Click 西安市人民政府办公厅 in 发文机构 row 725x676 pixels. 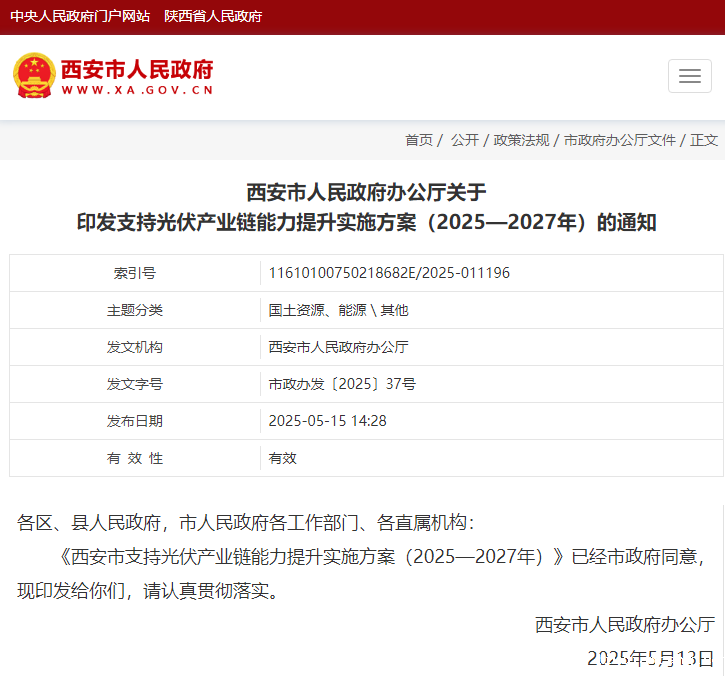click(338, 347)
